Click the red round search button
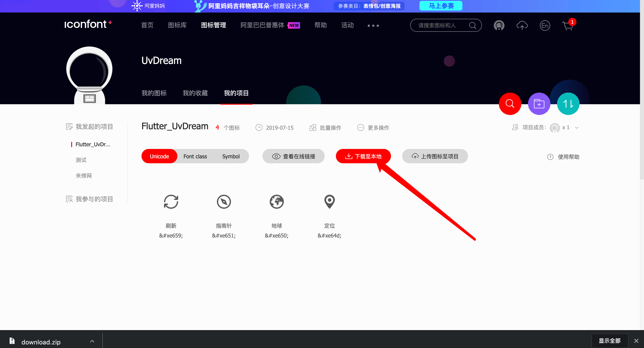644x348 pixels. pyautogui.click(x=510, y=104)
